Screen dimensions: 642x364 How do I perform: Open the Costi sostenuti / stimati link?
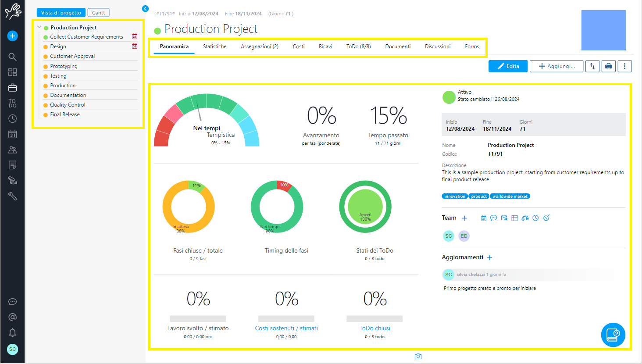[286, 328]
